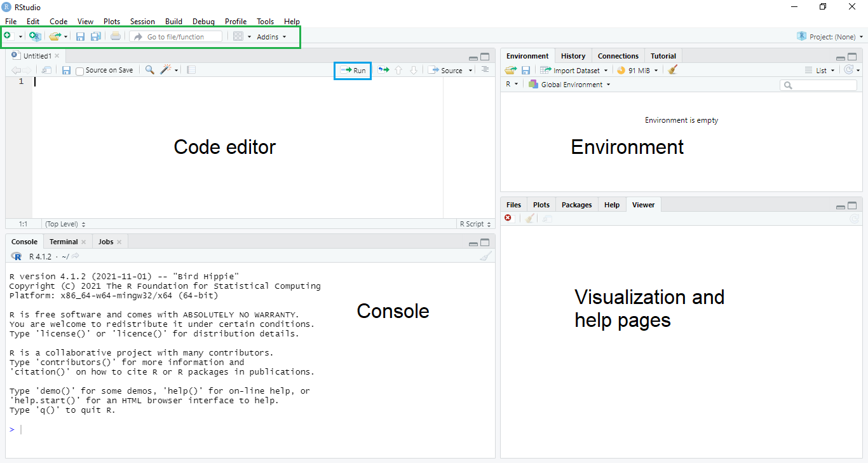This screenshot has height=463, width=868.
Task: Click the code tools magic wand icon
Action: (166, 70)
